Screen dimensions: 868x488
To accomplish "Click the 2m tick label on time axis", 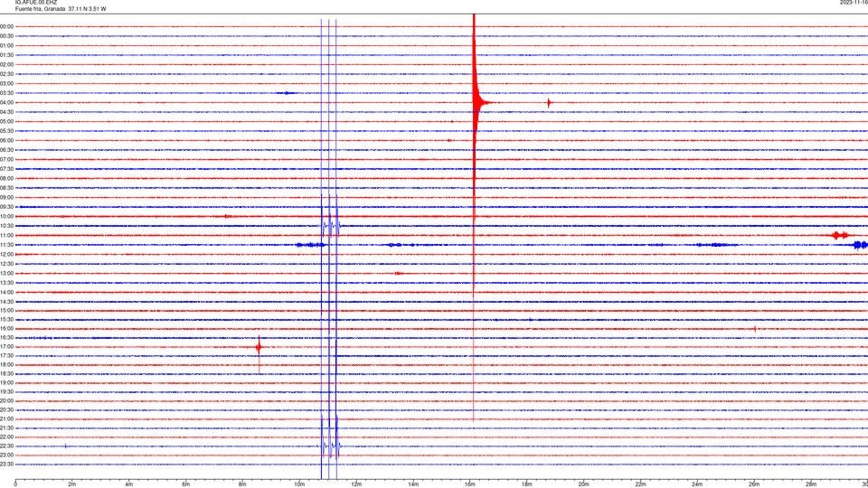I will [72, 484].
